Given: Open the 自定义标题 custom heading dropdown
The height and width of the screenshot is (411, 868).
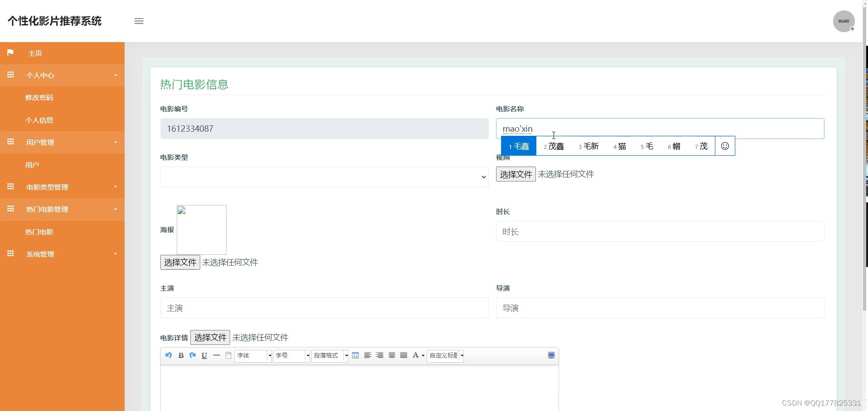Looking at the screenshot, I should tap(446, 355).
